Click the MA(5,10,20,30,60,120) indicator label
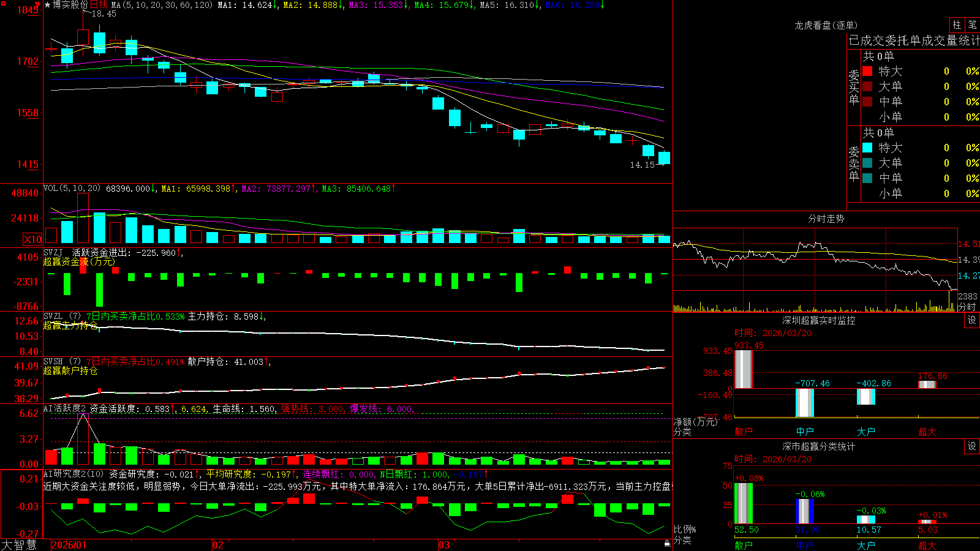 tap(162, 5)
